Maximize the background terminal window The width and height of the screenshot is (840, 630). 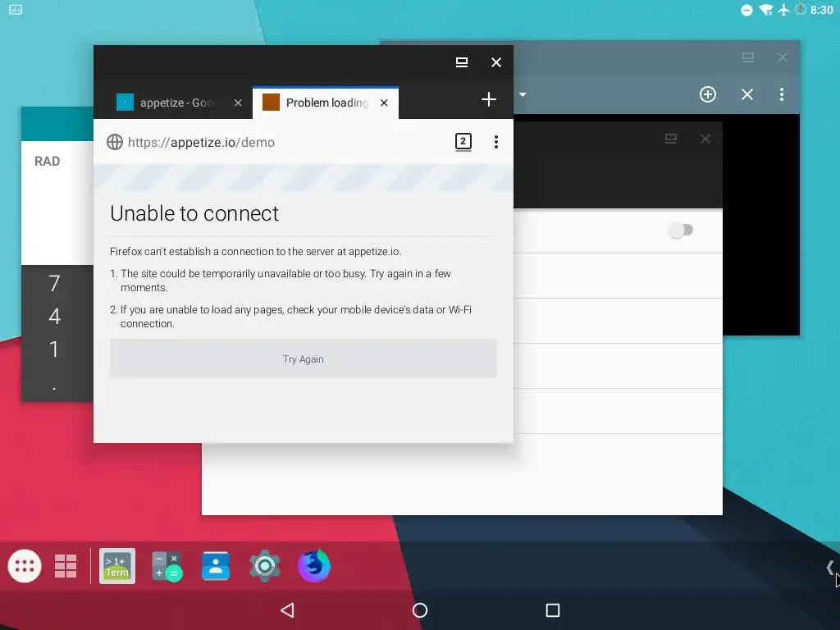(748, 57)
